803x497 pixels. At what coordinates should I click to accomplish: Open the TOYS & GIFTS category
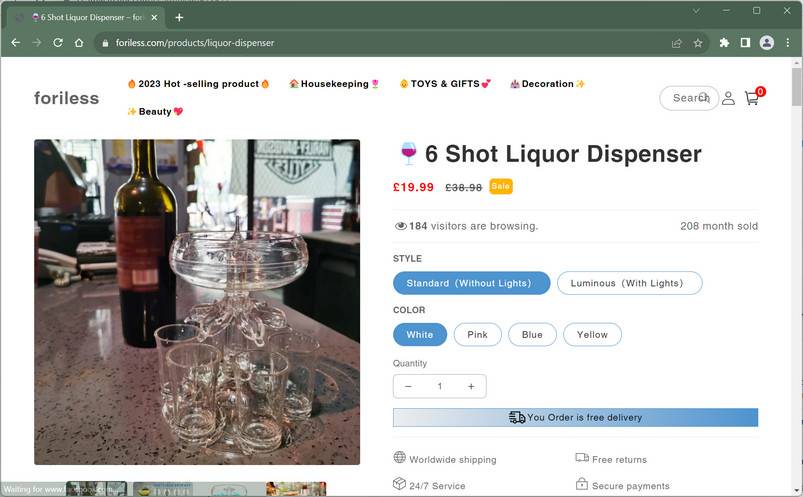coord(445,84)
